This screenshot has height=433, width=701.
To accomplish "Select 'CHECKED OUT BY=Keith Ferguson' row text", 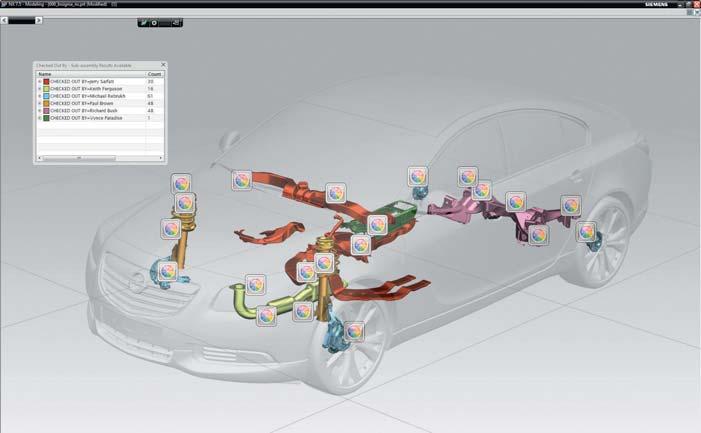I will click(x=86, y=89).
